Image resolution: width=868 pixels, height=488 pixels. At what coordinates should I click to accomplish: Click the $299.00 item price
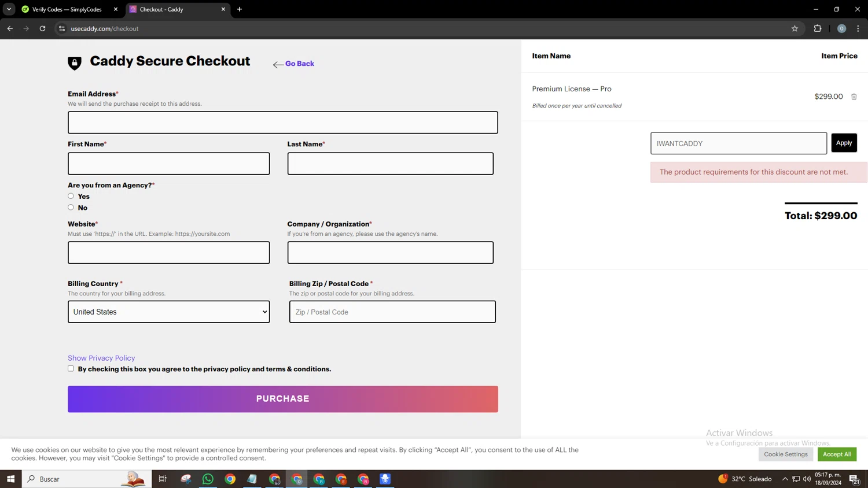tap(828, 97)
